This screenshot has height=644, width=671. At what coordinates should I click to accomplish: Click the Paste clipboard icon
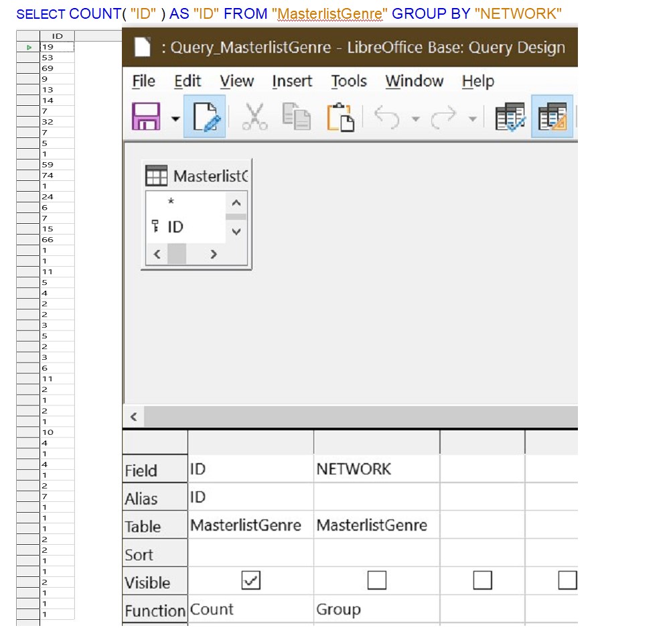[341, 117]
